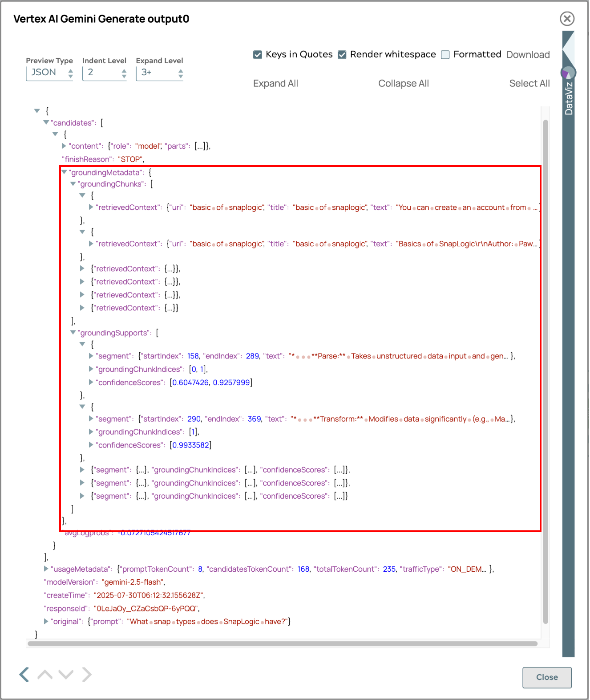Click the down arrow navigation icon
This screenshot has width=590, height=700.
66,675
